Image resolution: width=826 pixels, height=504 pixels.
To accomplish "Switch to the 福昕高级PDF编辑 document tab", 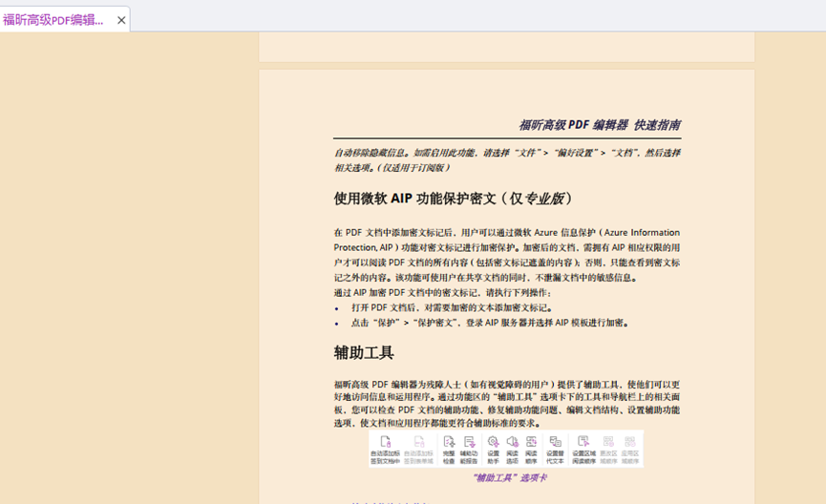I will [x=53, y=19].
